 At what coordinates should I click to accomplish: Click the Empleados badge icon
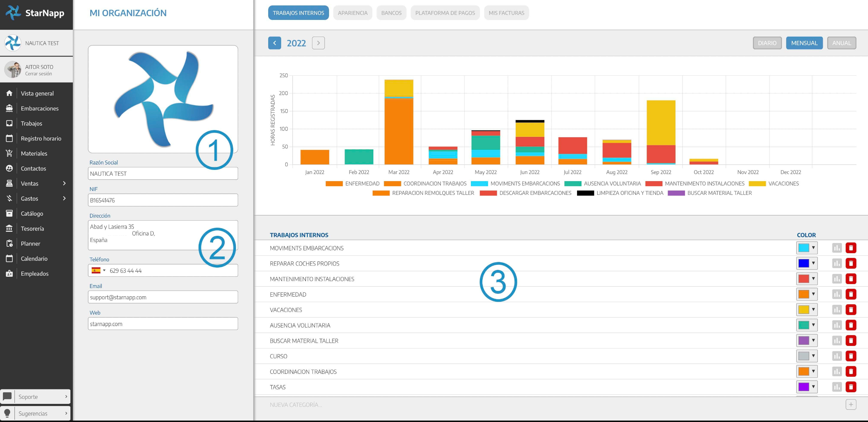9,273
